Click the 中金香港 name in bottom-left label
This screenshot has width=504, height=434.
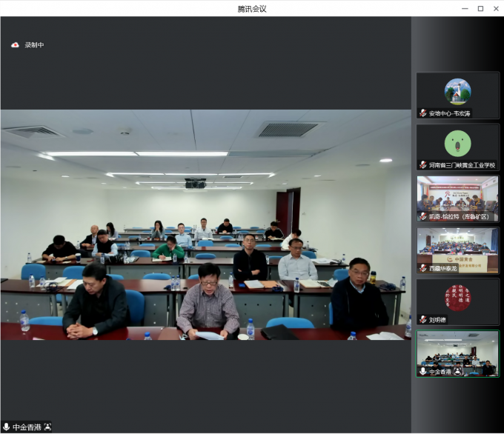click(27, 427)
